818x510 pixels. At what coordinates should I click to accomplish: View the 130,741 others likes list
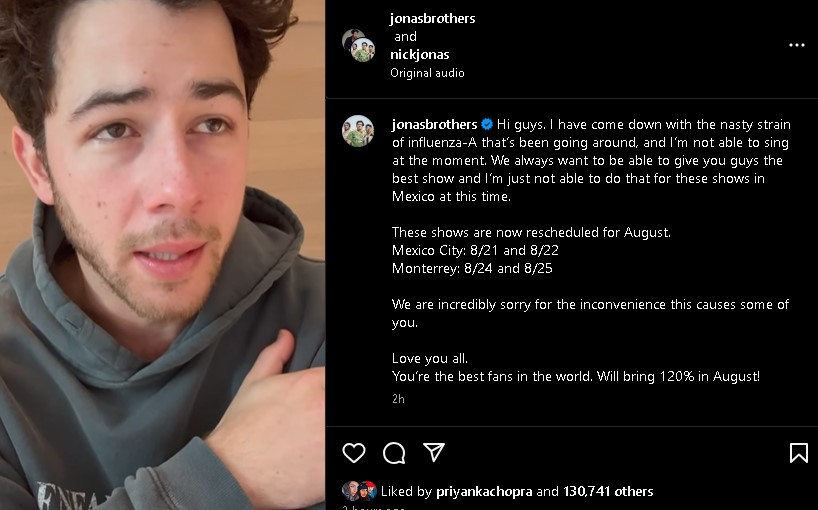(x=608, y=491)
